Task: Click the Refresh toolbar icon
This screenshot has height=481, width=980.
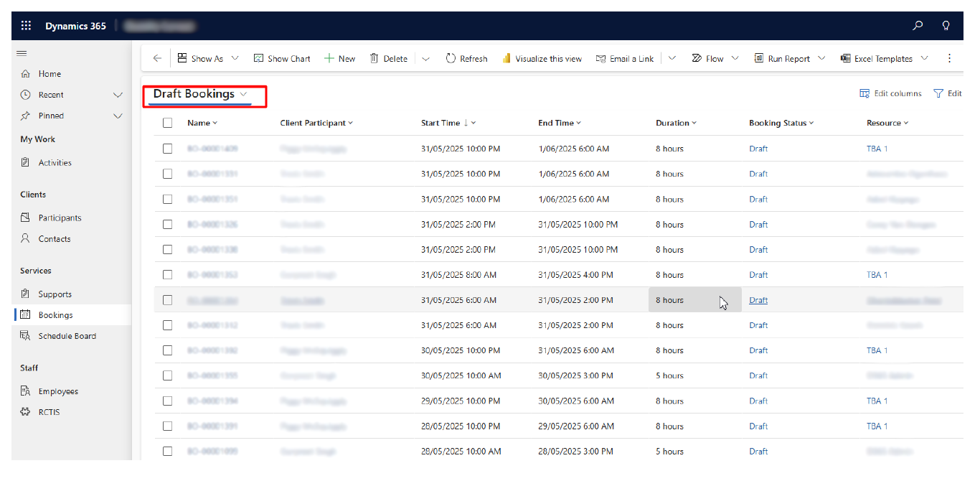Action: point(451,59)
